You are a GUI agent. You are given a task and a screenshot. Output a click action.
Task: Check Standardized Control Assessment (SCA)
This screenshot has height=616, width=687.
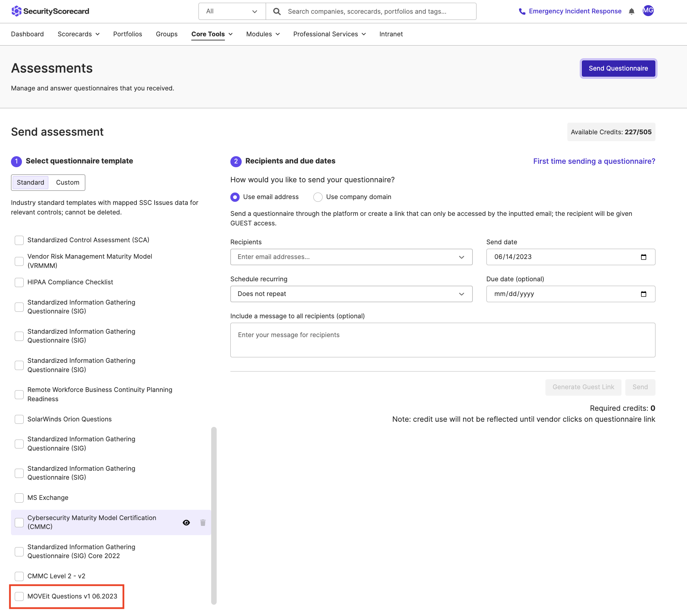point(19,240)
